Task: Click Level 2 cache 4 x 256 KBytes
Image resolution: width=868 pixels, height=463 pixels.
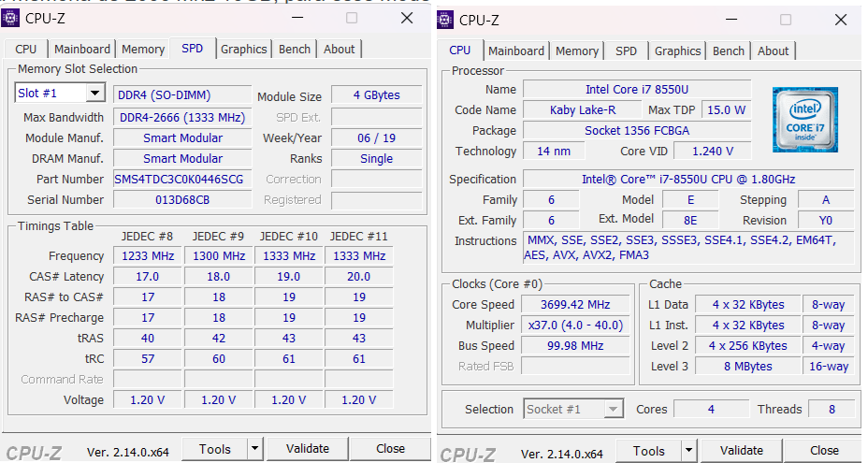Action: [x=748, y=345]
